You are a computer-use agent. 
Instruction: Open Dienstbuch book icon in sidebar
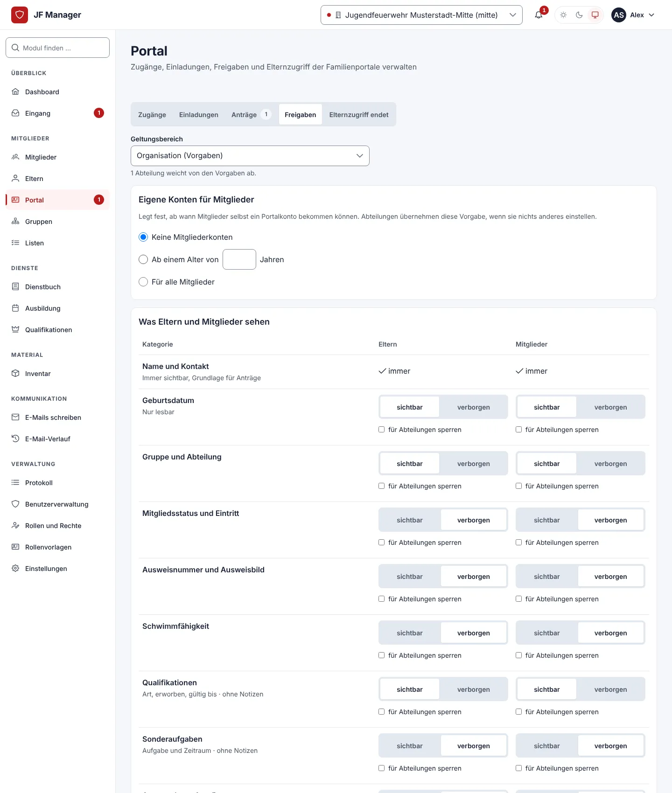coord(15,287)
